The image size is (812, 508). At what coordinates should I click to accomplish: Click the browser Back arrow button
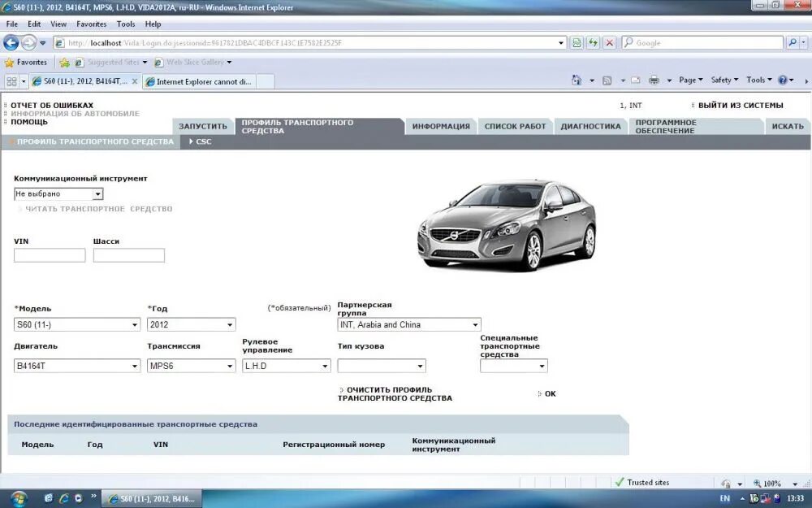11,42
